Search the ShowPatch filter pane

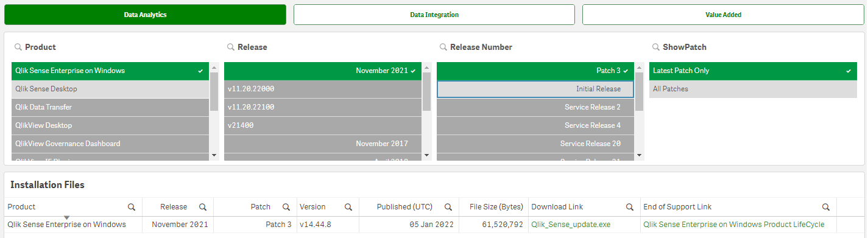click(656, 47)
